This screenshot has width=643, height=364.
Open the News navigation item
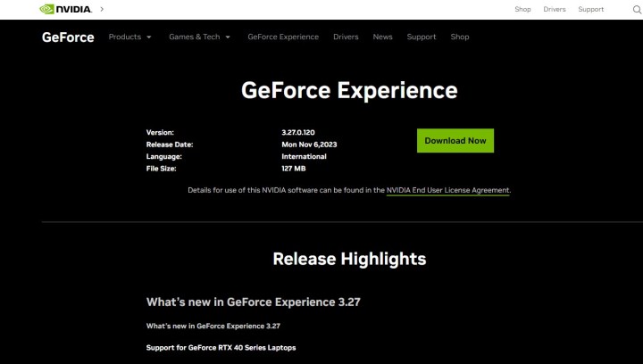tap(382, 37)
